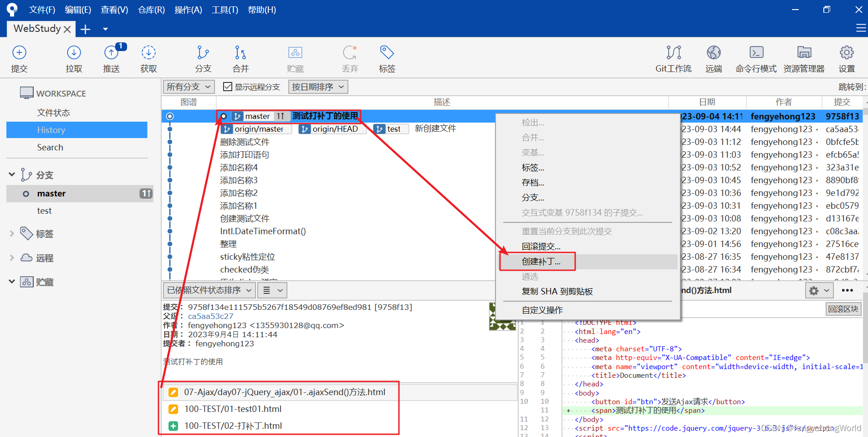Open parent commit link ca5aa53c27

pyautogui.click(x=210, y=316)
